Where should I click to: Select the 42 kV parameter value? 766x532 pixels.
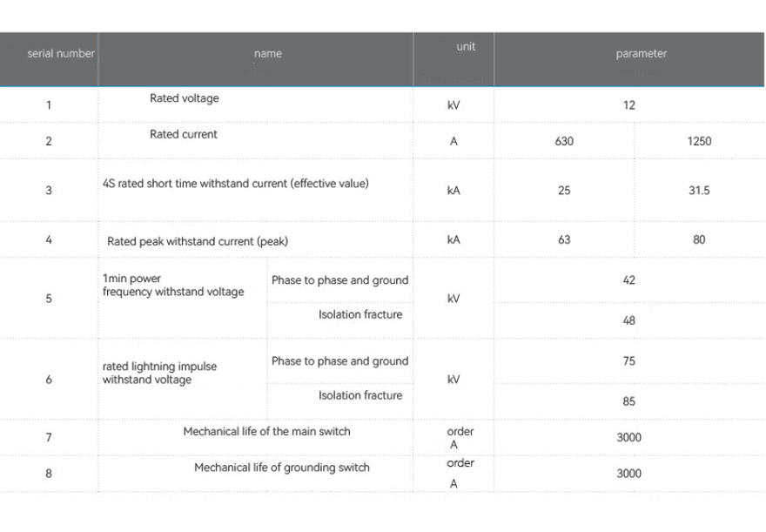pos(629,280)
